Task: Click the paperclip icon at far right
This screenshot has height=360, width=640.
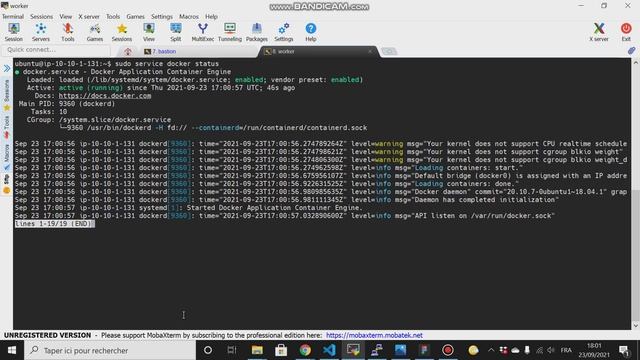Action: (x=631, y=51)
